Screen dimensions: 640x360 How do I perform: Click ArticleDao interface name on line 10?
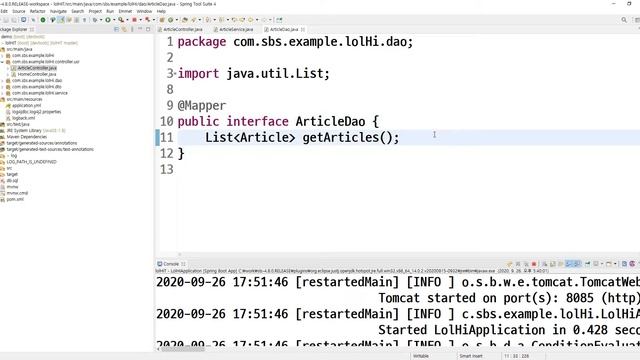pyautogui.click(x=330, y=122)
